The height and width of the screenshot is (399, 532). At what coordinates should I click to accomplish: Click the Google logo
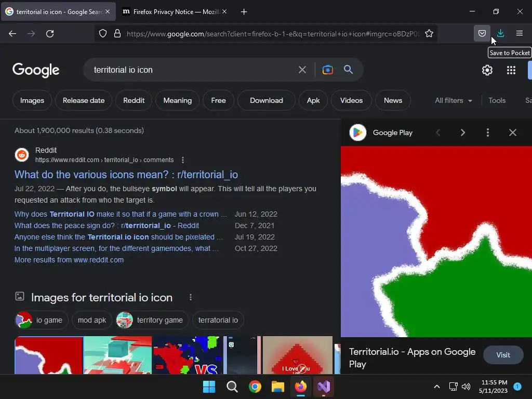pos(36,70)
